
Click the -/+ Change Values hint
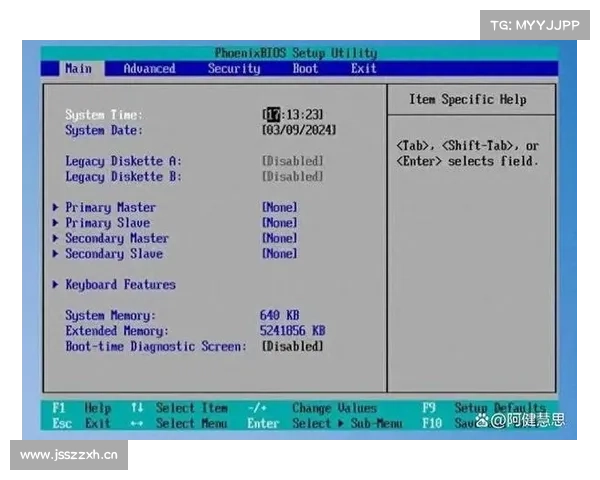click(x=313, y=408)
